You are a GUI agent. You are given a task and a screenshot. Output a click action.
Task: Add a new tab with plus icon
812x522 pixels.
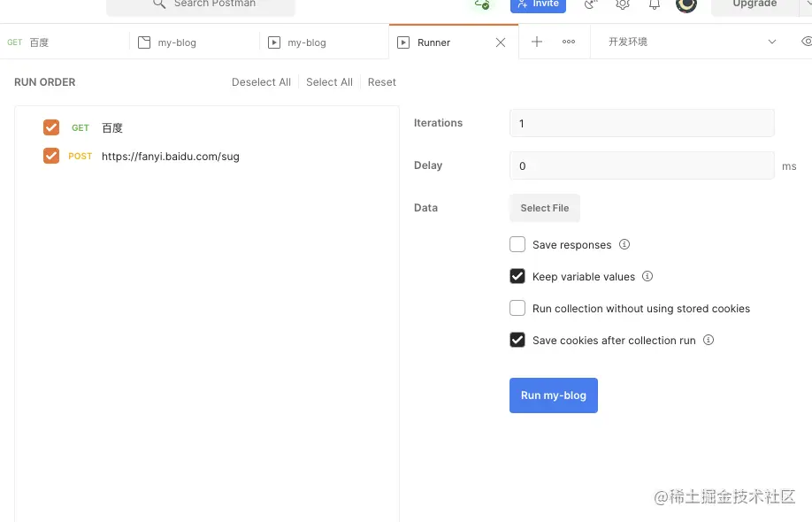coord(537,42)
